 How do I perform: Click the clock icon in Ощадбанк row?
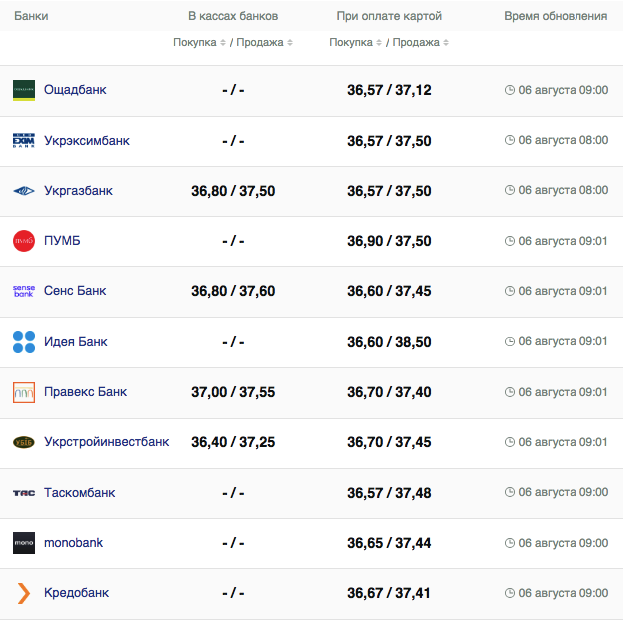[x=510, y=90]
